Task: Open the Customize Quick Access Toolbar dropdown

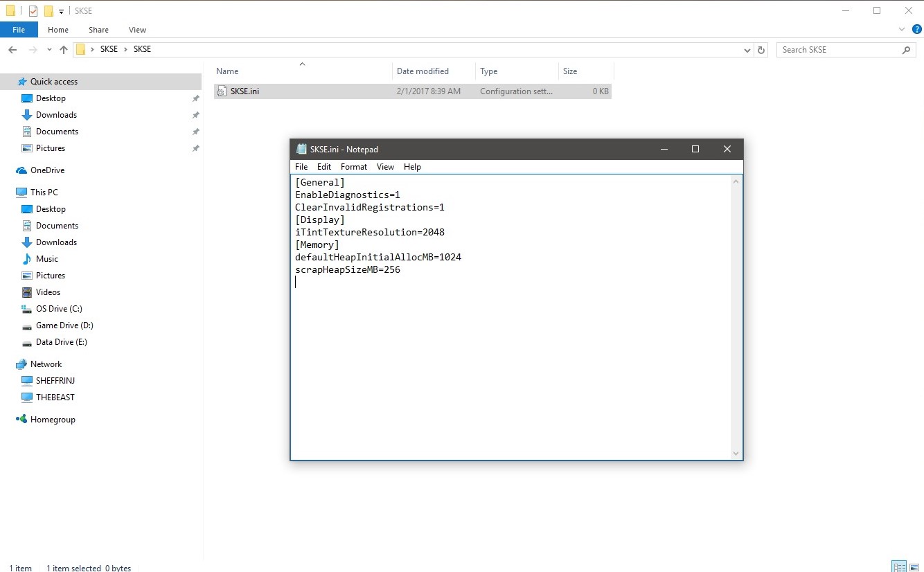Action: point(61,11)
